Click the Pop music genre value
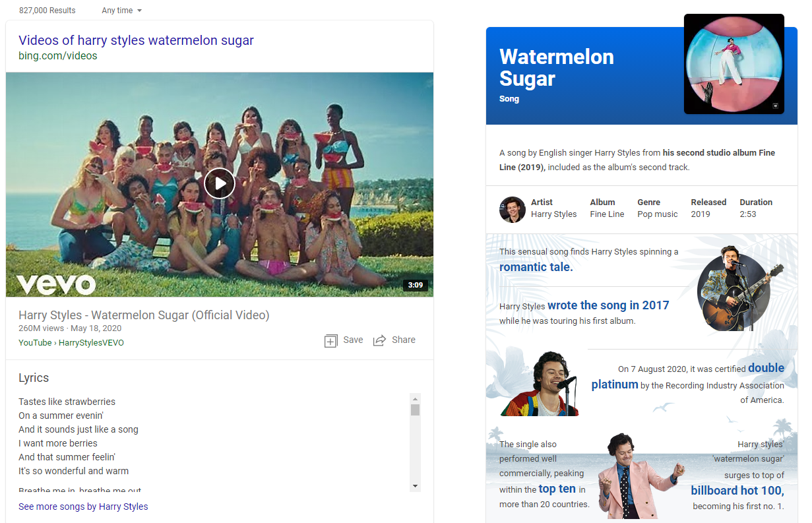This screenshot has height=523, width=812. click(657, 214)
